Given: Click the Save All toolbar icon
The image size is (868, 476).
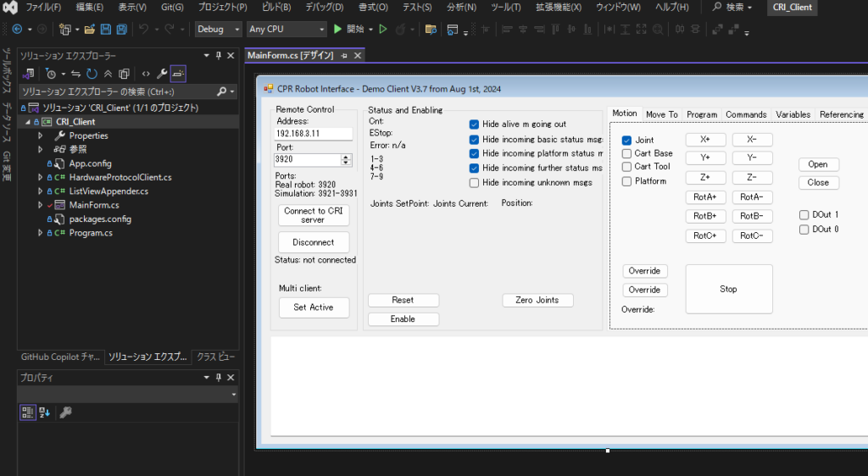Looking at the screenshot, I should (x=121, y=29).
